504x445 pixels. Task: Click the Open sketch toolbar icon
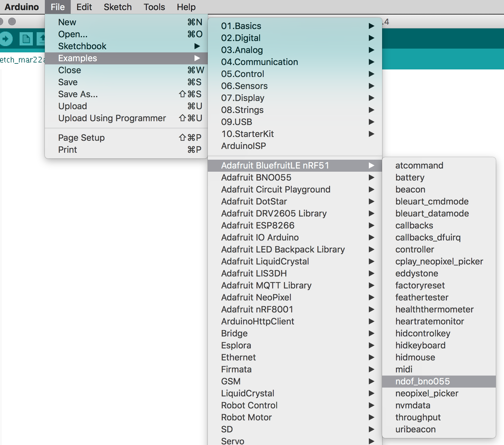41,39
